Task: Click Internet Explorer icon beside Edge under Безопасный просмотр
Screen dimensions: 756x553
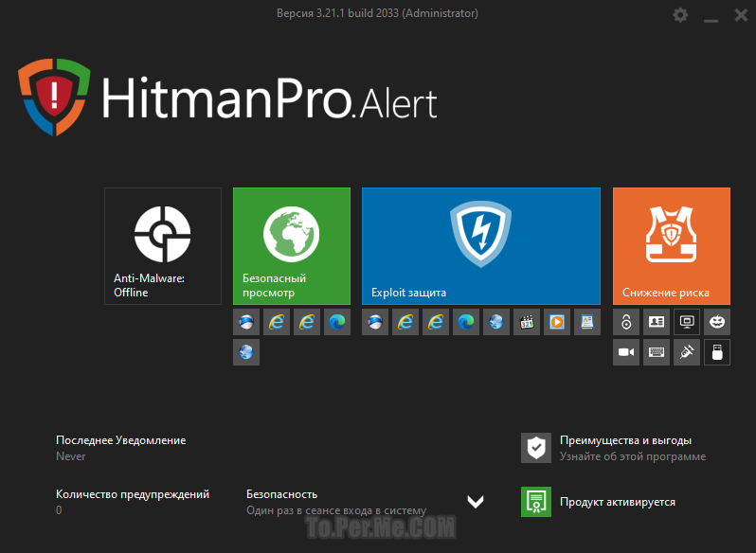Action: click(307, 322)
